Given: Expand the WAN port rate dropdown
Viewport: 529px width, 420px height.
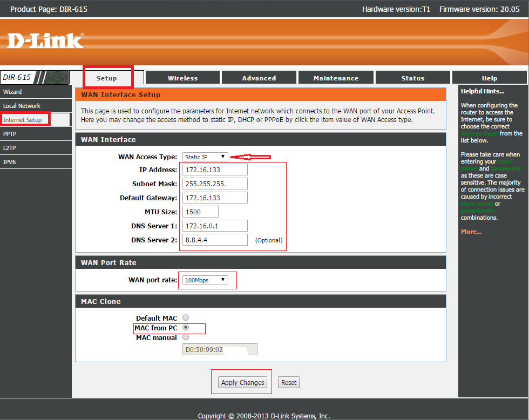Looking at the screenshot, I should (205, 280).
